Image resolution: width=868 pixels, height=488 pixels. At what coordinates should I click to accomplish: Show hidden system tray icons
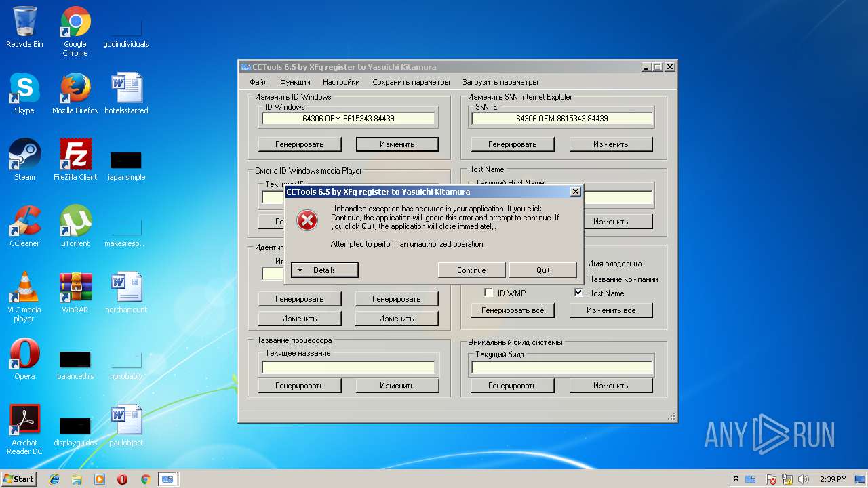click(x=736, y=479)
